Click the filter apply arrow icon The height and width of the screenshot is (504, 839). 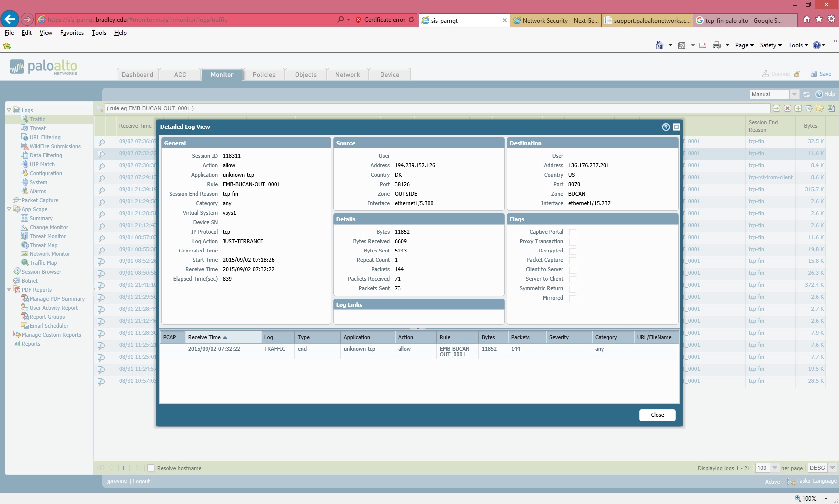click(776, 108)
